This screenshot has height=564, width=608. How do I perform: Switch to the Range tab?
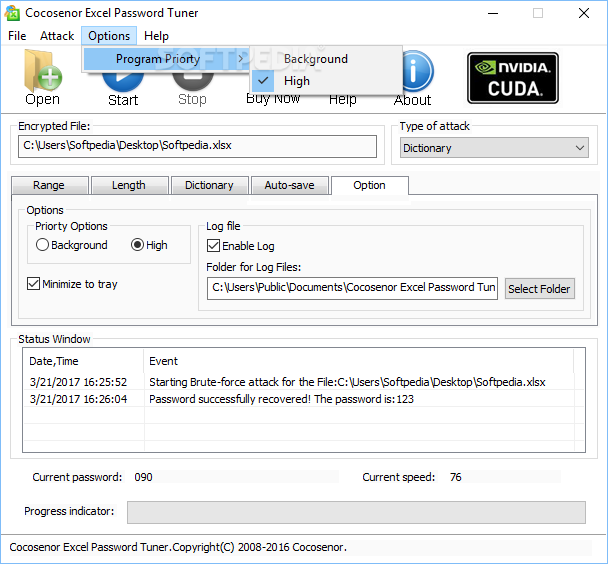point(49,185)
